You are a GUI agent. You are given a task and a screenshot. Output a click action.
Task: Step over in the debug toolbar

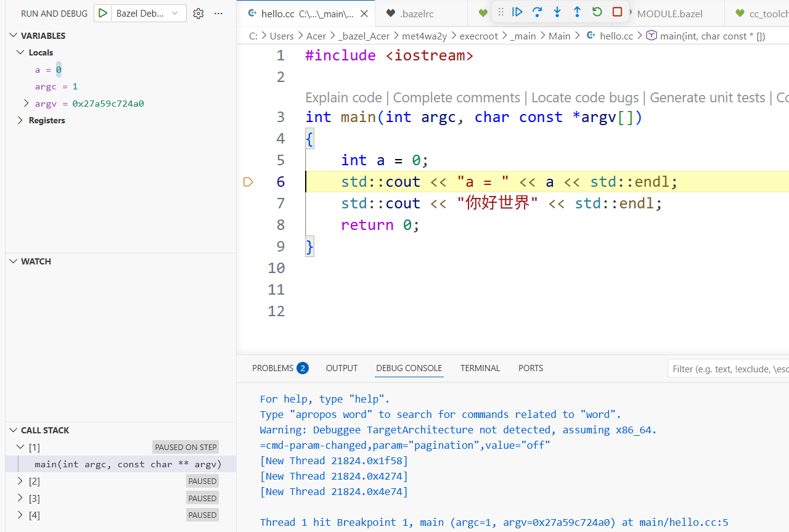(538, 12)
